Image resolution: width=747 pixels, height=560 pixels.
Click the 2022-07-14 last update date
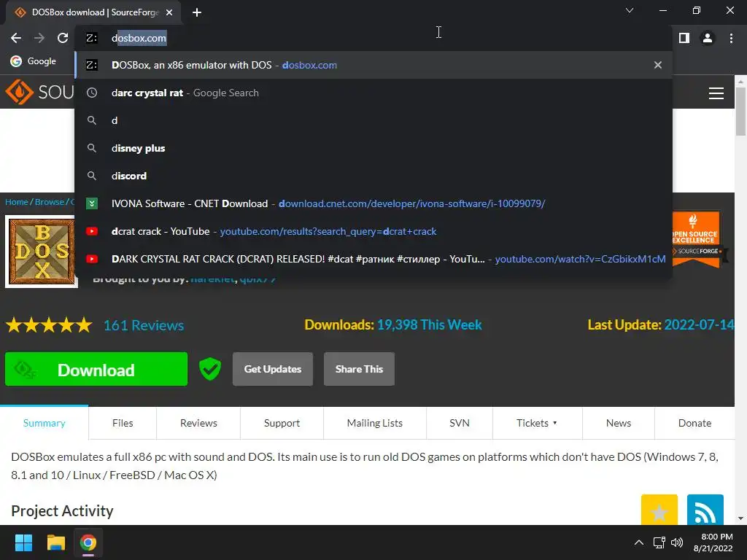699,324
